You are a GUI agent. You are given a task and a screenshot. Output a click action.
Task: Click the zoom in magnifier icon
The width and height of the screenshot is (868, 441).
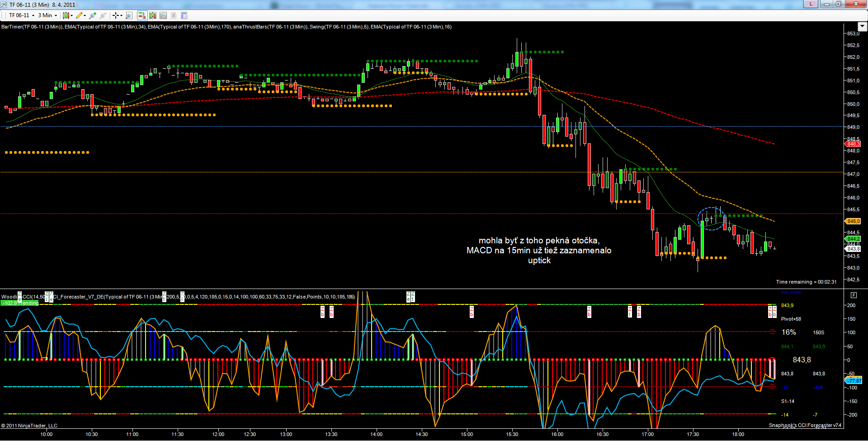(x=93, y=15)
